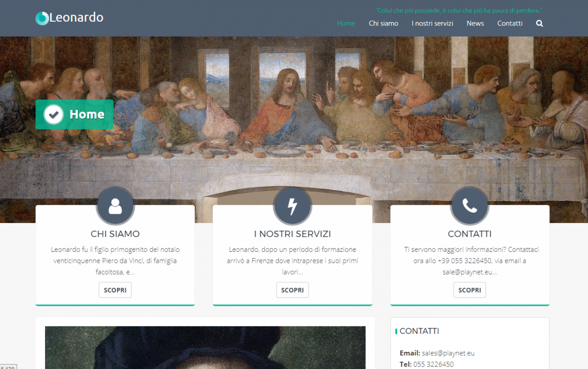Screen dimensions: 588x369
Task: Click the CHI SIAMO card heading
Action: [x=115, y=234]
